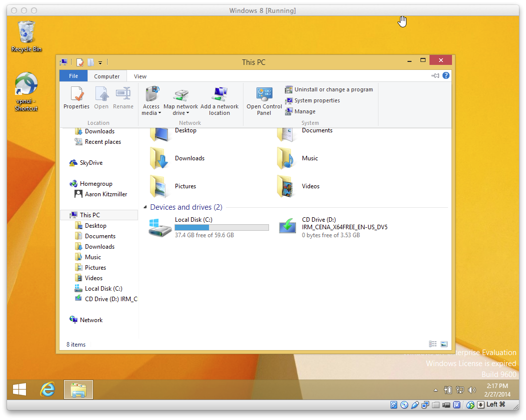Open Internet Explorer from the taskbar
526x420 pixels.
point(48,390)
